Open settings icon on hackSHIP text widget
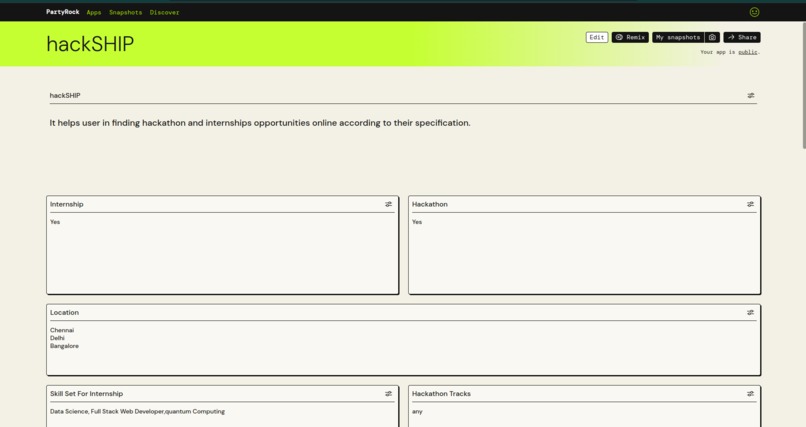Viewport: 806px width, 427px height. pos(750,96)
